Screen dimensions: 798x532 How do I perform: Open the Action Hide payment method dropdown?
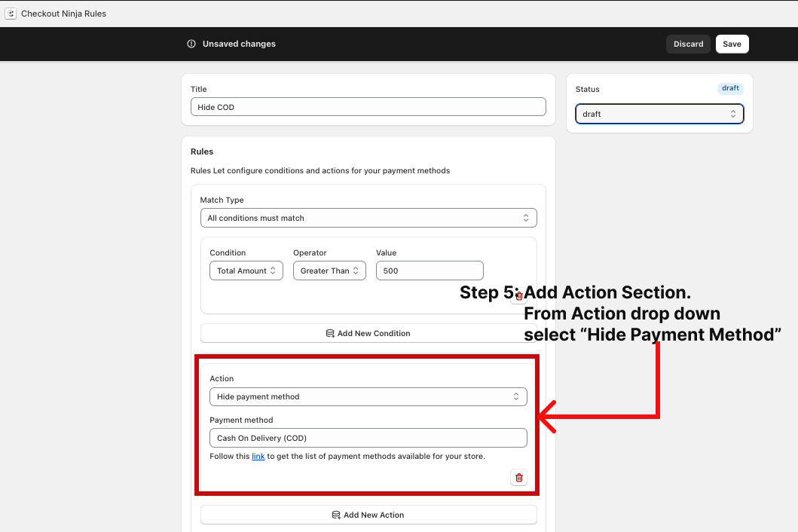point(368,396)
